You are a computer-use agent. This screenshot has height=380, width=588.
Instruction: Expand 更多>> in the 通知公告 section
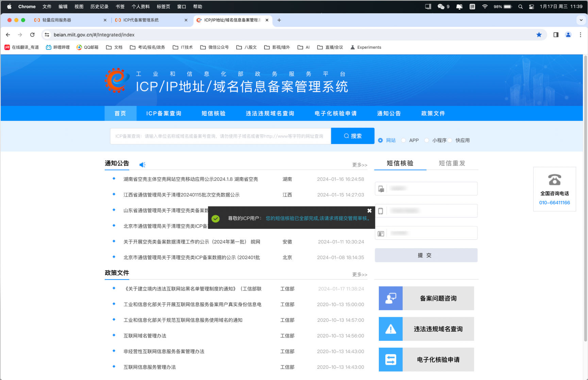click(359, 165)
